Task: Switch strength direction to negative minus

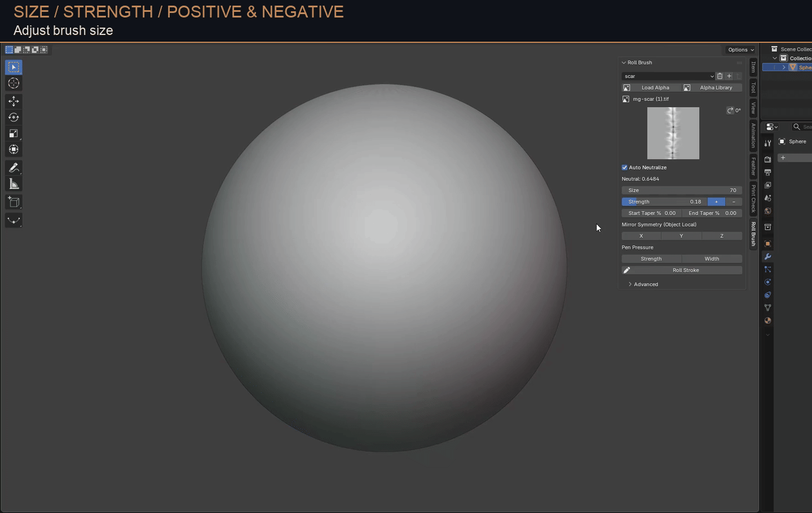Action: click(x=734, y=202)
